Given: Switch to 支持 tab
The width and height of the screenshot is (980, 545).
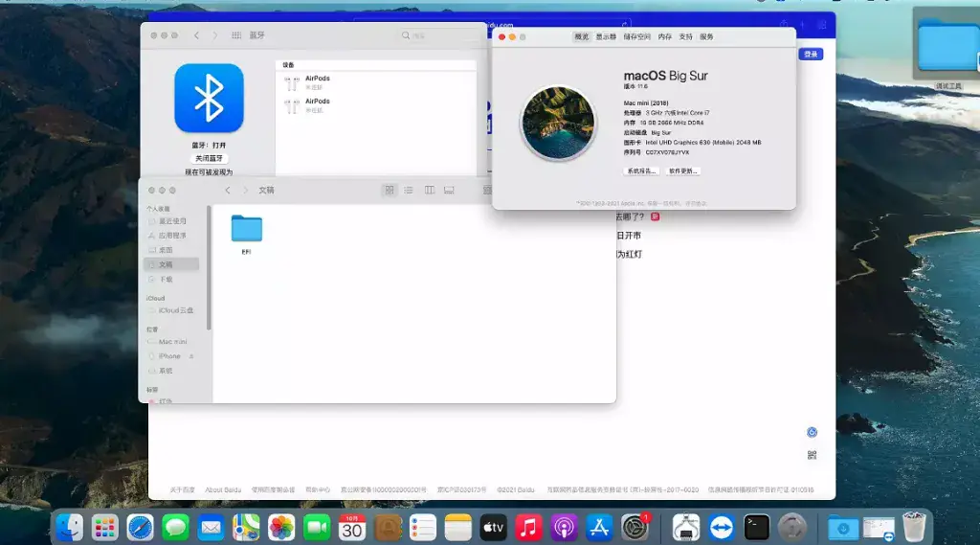Looking at the screenshot, I should point(685,37).
